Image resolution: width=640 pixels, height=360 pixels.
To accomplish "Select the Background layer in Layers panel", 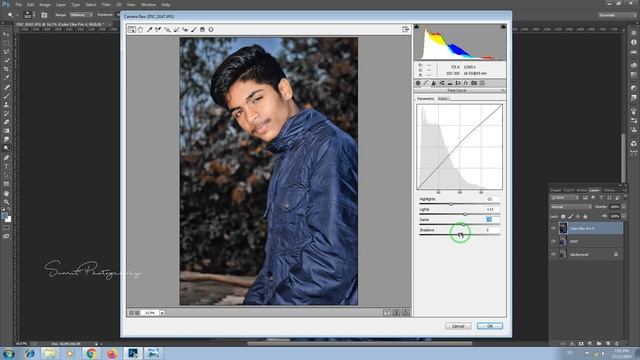I will (x=587, y=254).
